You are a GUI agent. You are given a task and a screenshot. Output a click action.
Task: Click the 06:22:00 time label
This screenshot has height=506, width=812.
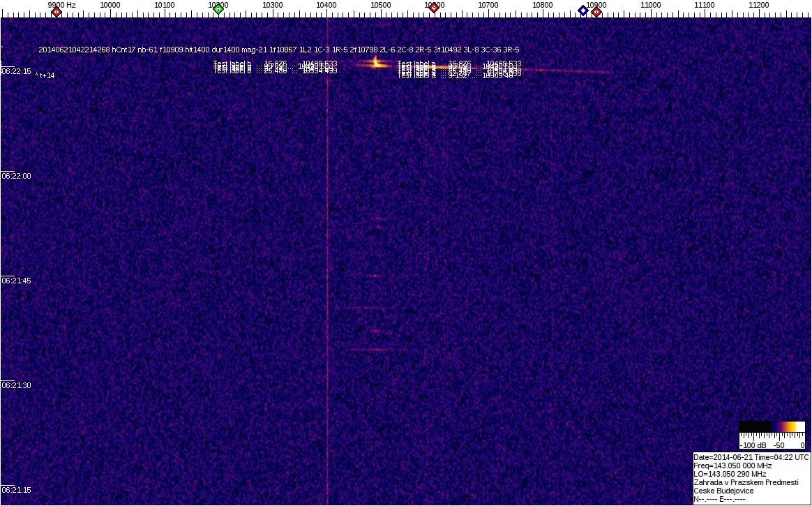point(16,176)
